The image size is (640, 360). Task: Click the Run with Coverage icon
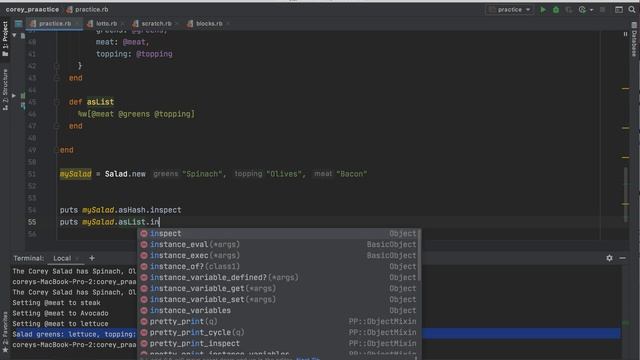(x=569, y=10)
